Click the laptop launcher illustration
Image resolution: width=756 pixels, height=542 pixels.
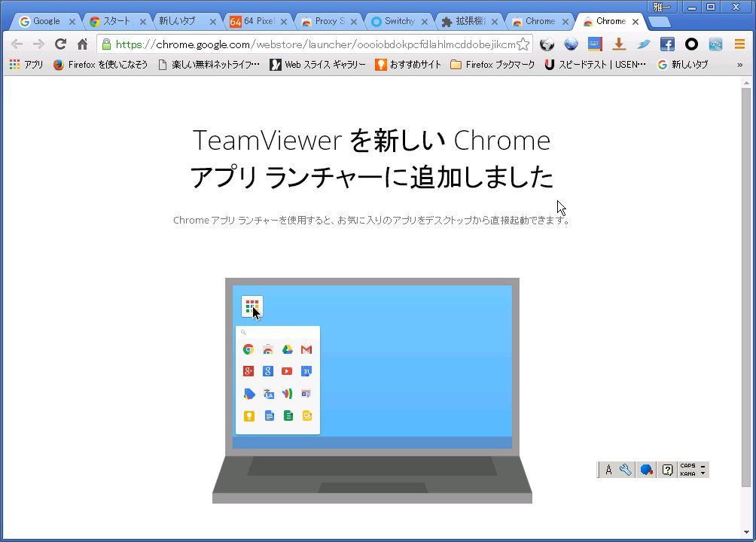click(372, 391)
